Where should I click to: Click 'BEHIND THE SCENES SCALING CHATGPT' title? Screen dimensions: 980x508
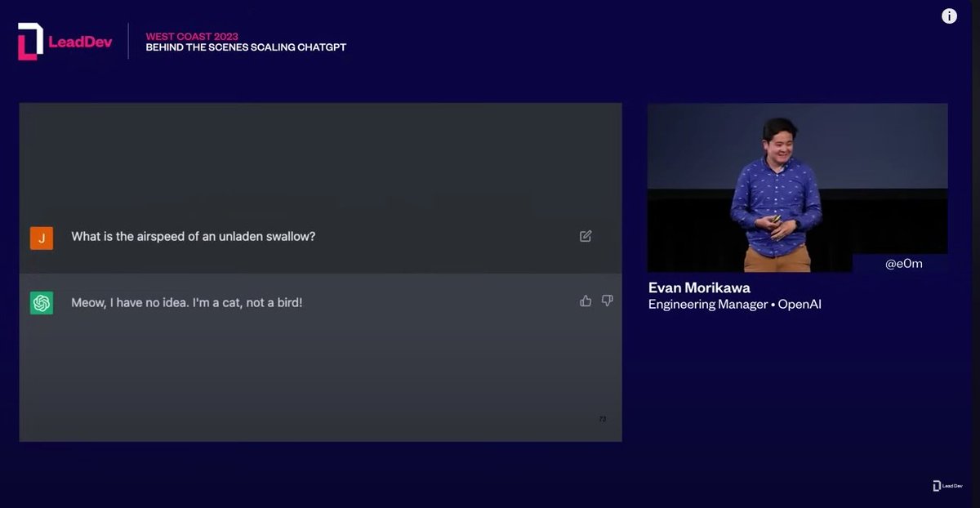tap(246, 47)
